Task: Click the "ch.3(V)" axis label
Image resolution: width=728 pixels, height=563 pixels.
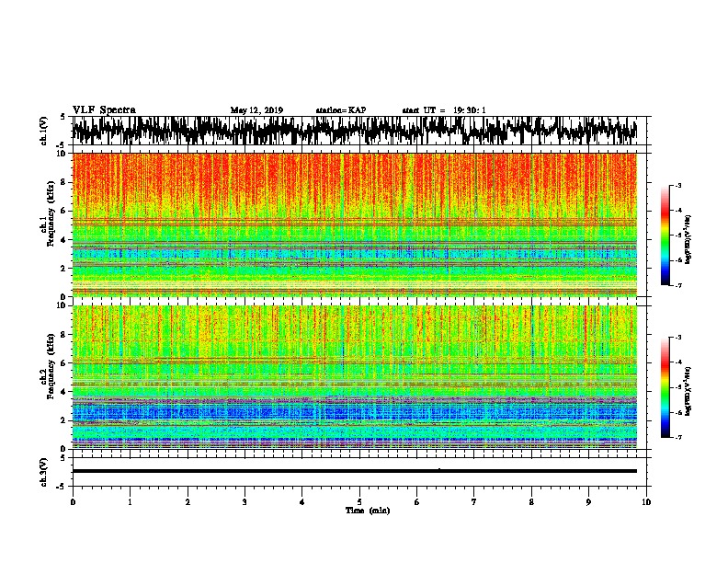Action: (44, 473)
